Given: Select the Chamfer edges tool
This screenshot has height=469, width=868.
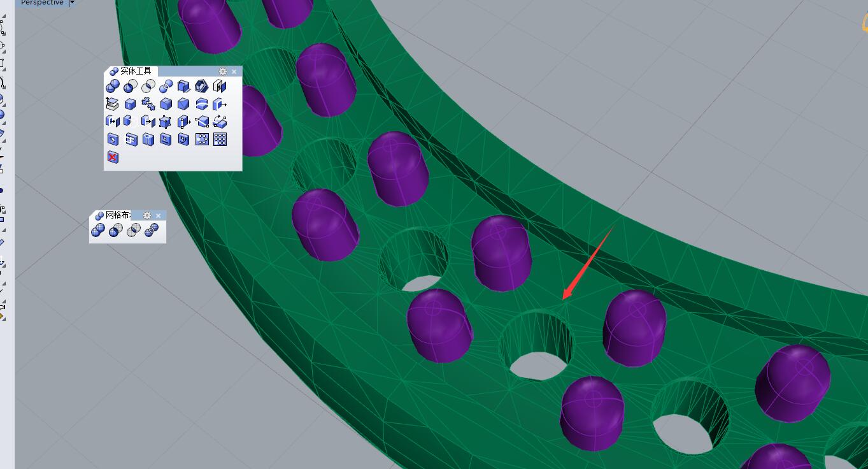Looking at the screenshot, I should click(x=184, y=104).
